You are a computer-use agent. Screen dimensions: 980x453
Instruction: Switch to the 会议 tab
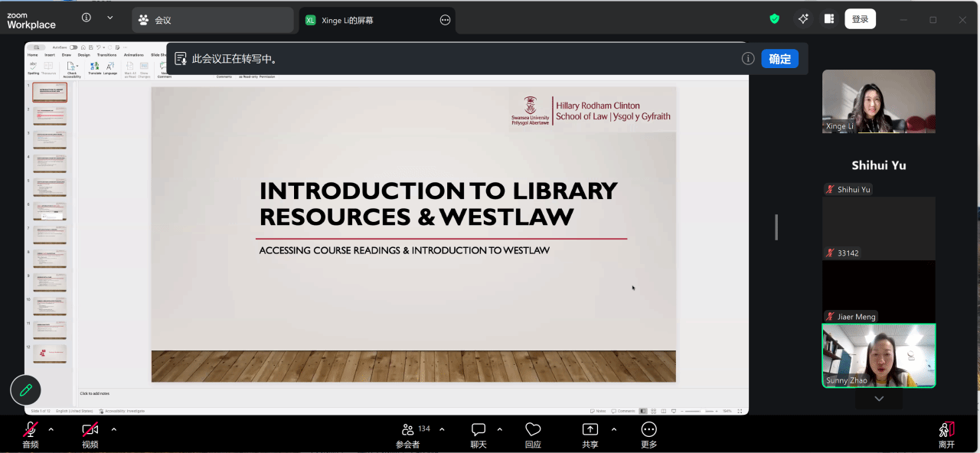tap(212, 20)
